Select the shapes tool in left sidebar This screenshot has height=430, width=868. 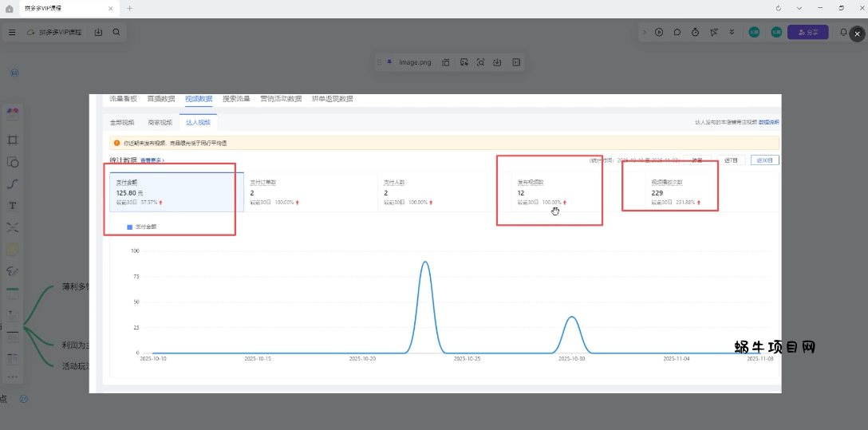point(13,162)
